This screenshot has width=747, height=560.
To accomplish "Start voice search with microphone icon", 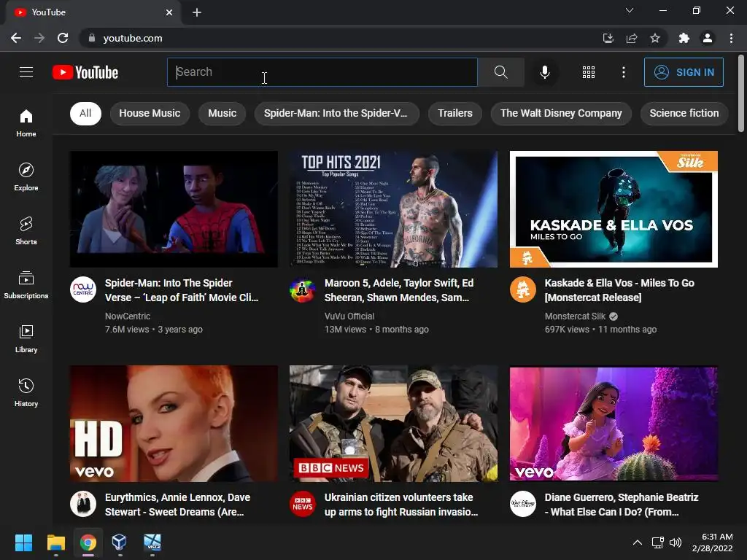I will click(544, 72).
